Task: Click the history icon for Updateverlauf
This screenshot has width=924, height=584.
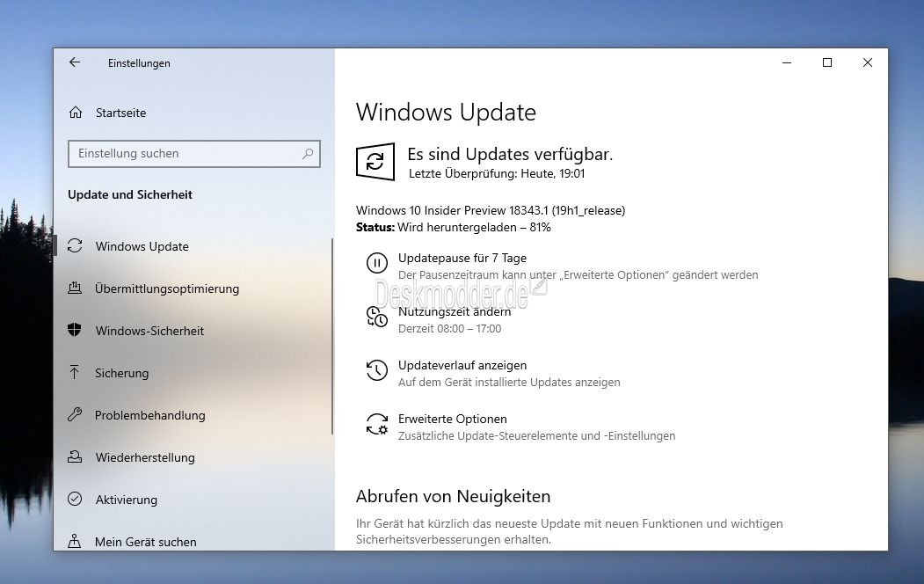Action: click(377, 370)
